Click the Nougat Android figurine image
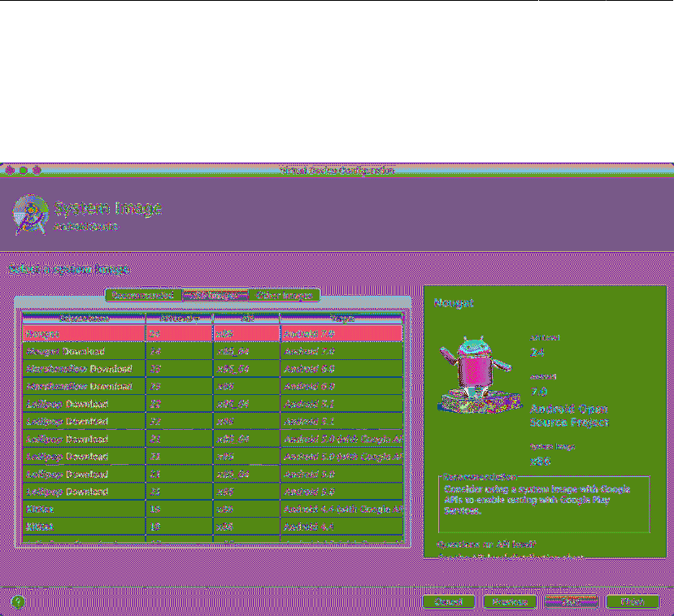This screenshot has width=674, height=616. click(479, 375)
